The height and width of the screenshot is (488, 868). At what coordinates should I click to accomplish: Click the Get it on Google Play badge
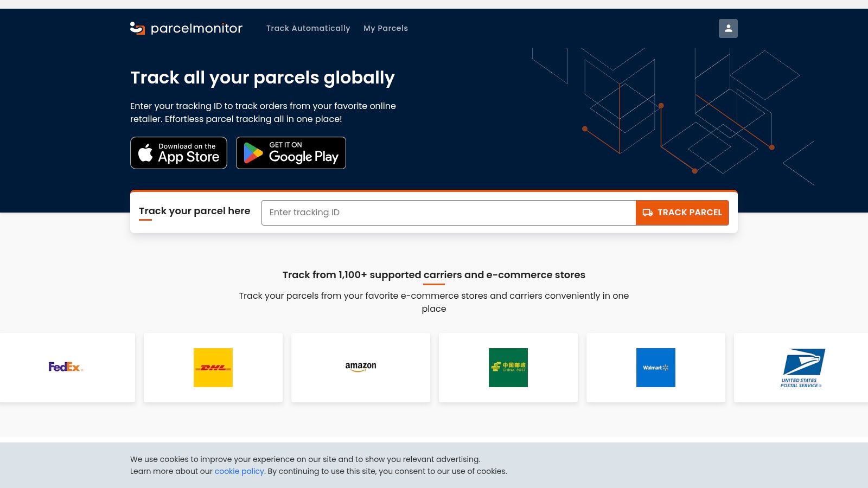(291, 153)
